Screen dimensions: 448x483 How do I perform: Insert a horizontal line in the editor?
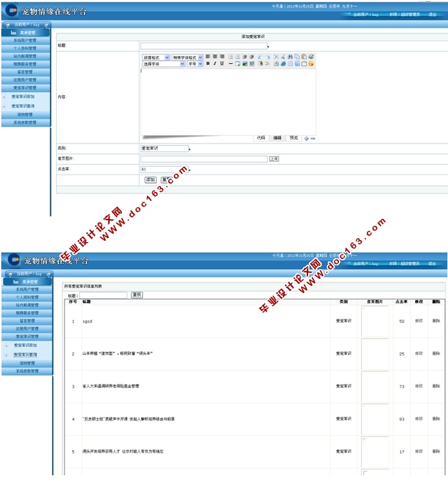[231, 64]
